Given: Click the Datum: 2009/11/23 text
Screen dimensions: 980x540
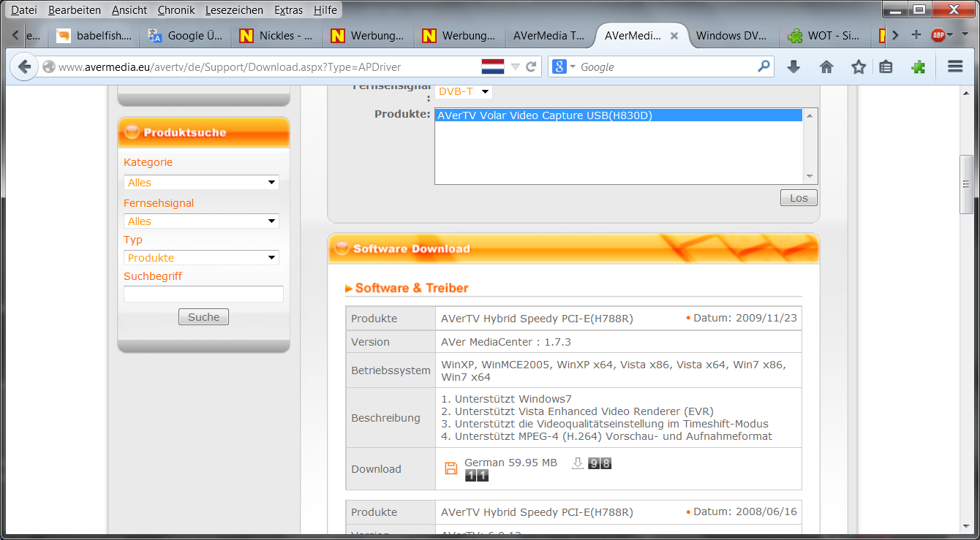Looking at the screenshot, I should (745, 318).
